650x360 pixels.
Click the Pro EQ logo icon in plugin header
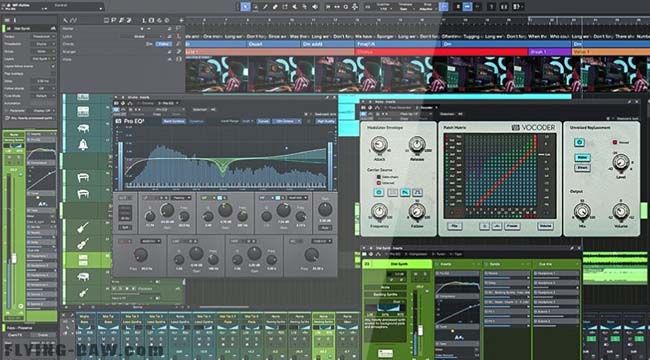(x=118, y=121)
